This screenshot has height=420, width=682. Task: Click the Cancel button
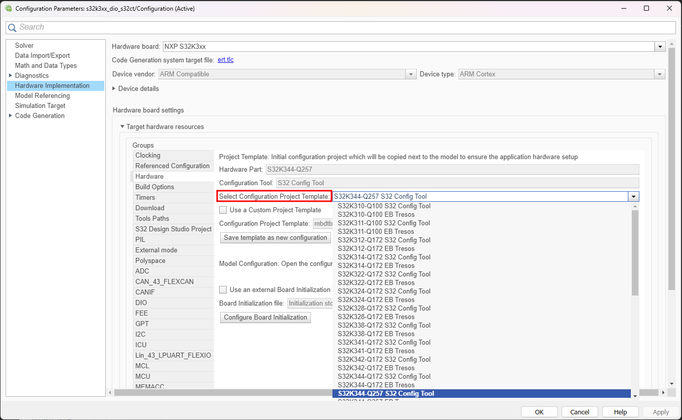tap(579, 412)
